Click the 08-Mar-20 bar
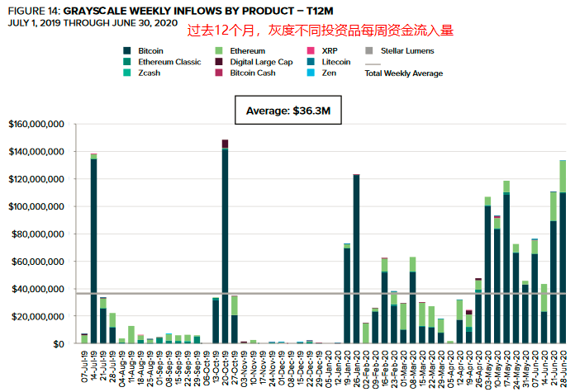 (x=412, y=300)
